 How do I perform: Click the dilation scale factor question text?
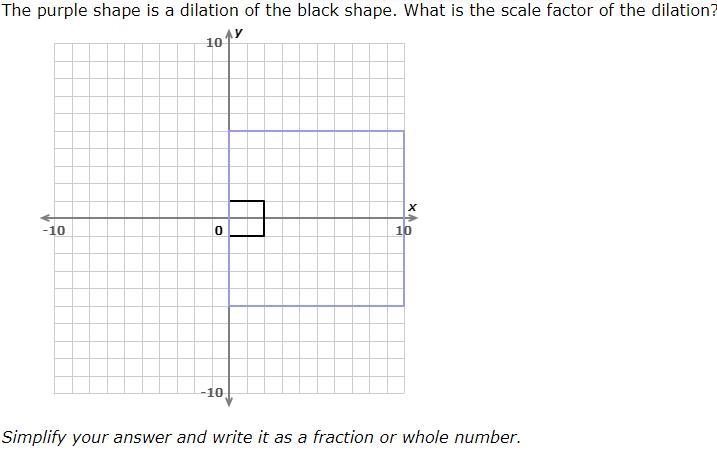click(358, 10)
